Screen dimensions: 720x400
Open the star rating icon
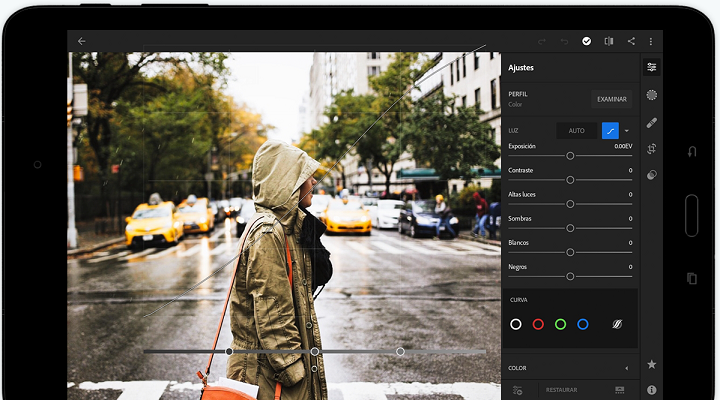click(x=652, y=364)
